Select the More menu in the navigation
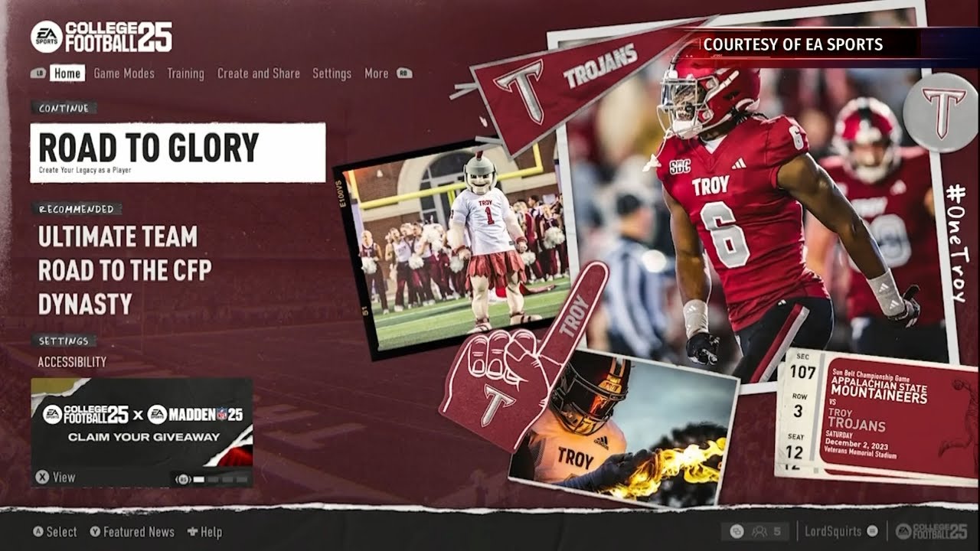 pos(377,73)
